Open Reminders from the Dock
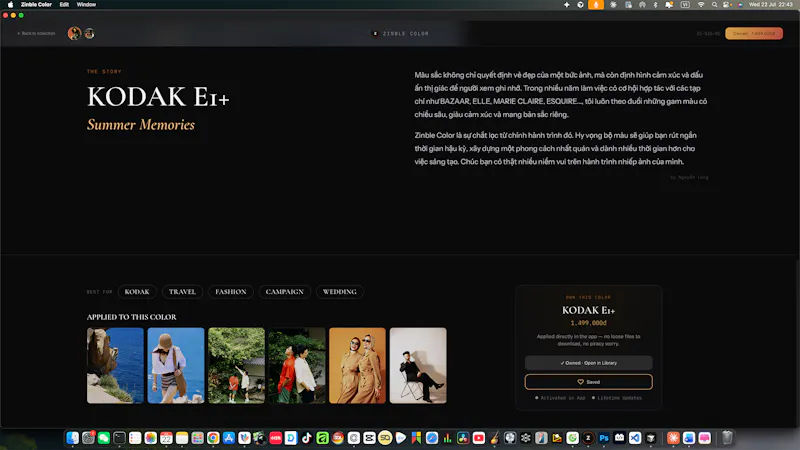Screen dimensions: 800x450 pos(135,438)
